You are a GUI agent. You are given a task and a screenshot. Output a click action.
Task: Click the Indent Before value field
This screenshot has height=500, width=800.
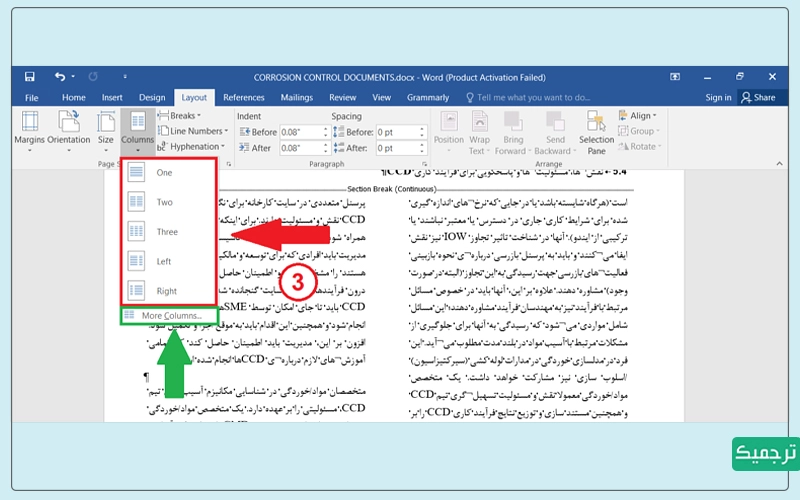click(x=301, y=132)
